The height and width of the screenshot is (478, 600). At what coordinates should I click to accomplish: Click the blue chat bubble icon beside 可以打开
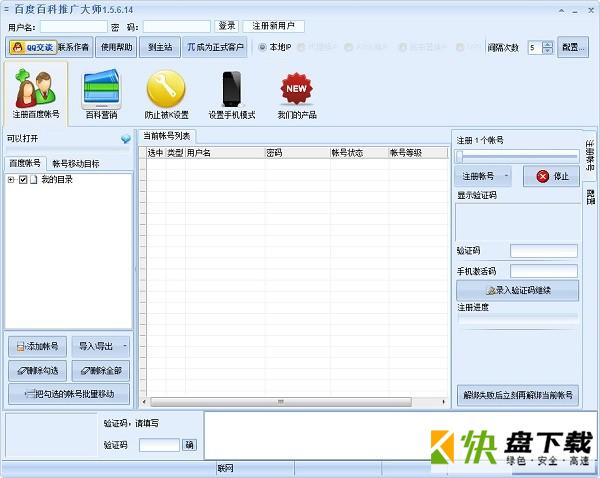pos(126,139)
